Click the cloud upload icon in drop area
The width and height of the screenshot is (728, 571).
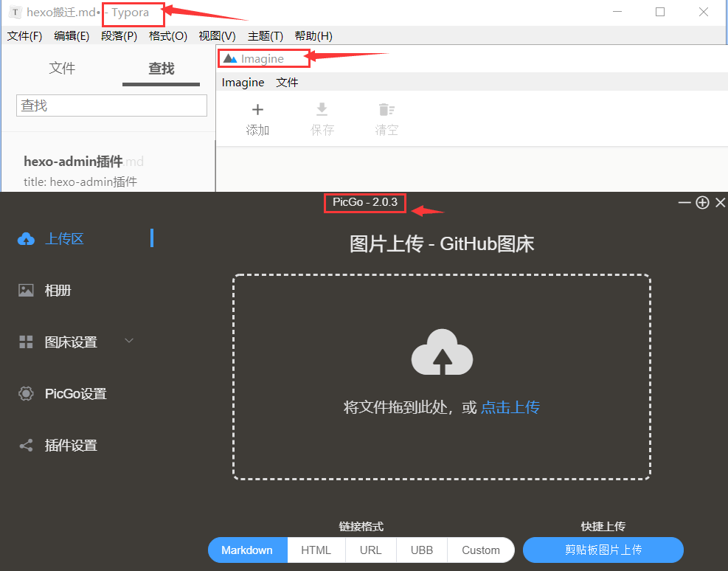(x=442, y=352)
